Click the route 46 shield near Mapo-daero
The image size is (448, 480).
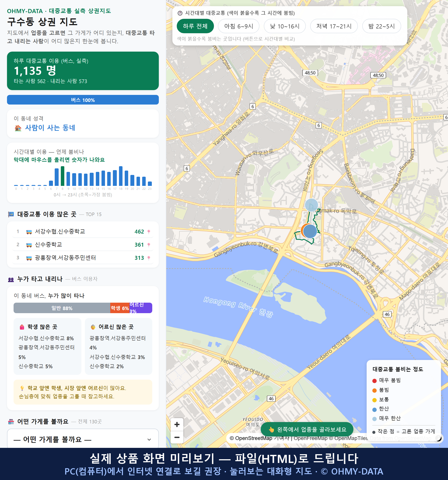tap(387, 314)
